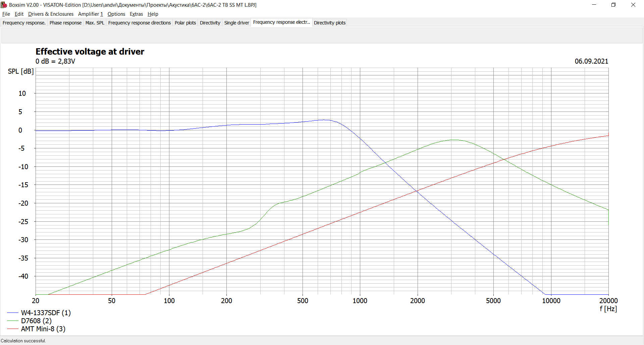Restore down the Boxsim window

coord(613,5)
